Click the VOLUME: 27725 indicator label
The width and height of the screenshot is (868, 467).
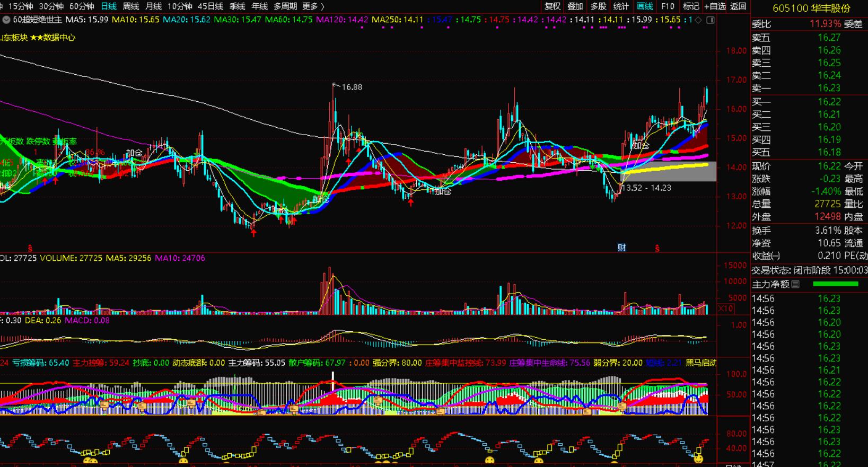71,258
